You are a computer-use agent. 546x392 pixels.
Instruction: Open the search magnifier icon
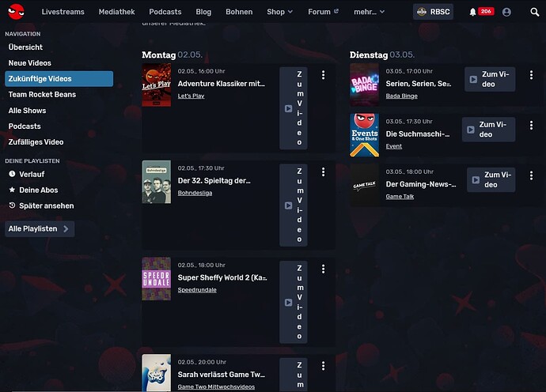click(534, 12)
